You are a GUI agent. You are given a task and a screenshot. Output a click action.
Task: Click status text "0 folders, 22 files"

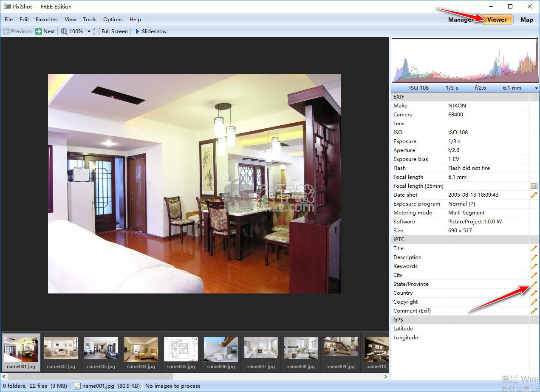[x=25, y=386]
